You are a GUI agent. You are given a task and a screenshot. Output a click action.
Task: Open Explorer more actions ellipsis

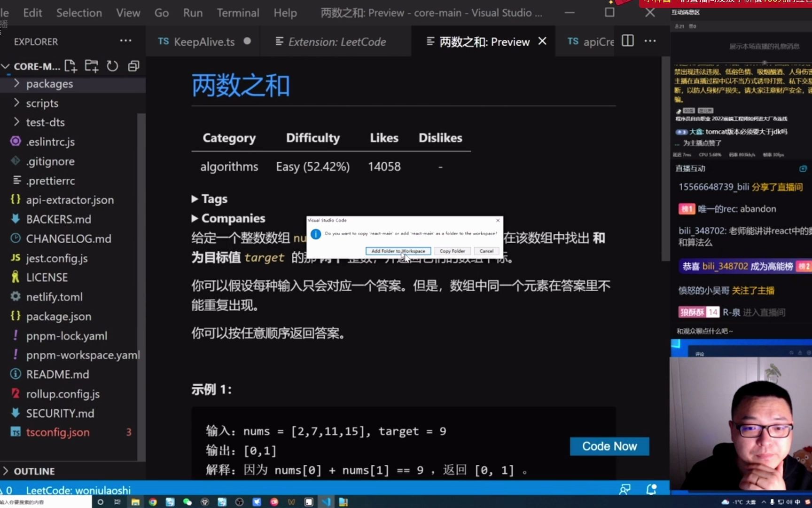pos(125,41)
